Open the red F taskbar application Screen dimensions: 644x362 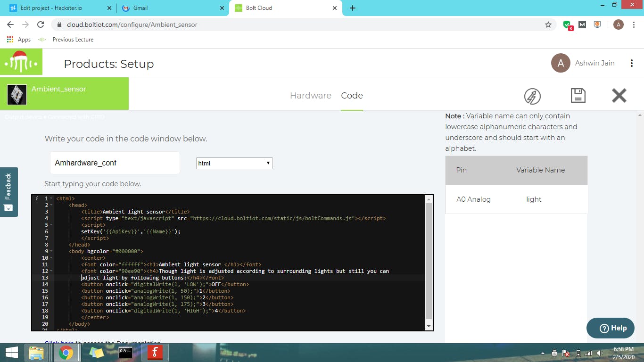point(155,353)
